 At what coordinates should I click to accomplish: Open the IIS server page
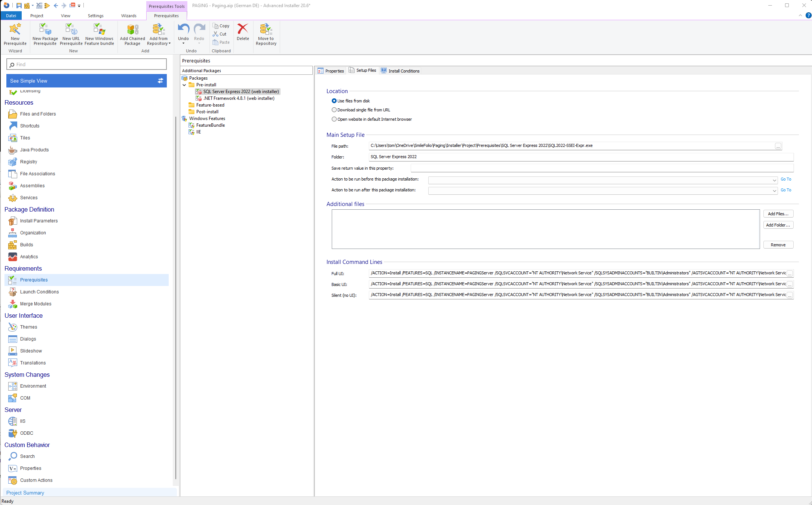click(x=22, y=421)
